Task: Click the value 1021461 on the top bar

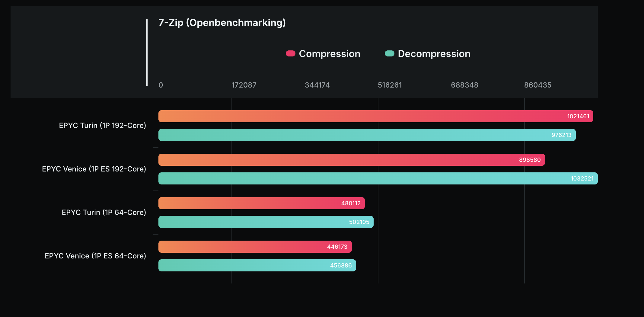Action: (x=579, y=116)
